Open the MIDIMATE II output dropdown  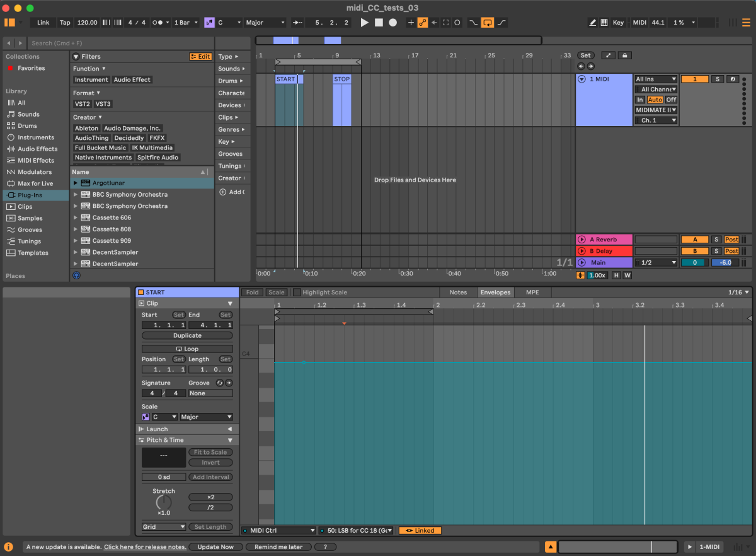[x=656, y=110]
